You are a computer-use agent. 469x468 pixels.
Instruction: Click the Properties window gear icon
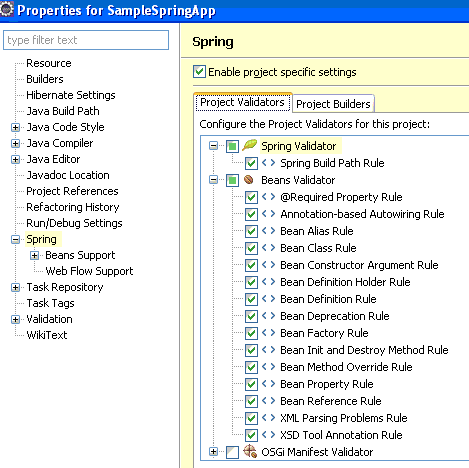[x=7, y=9]
